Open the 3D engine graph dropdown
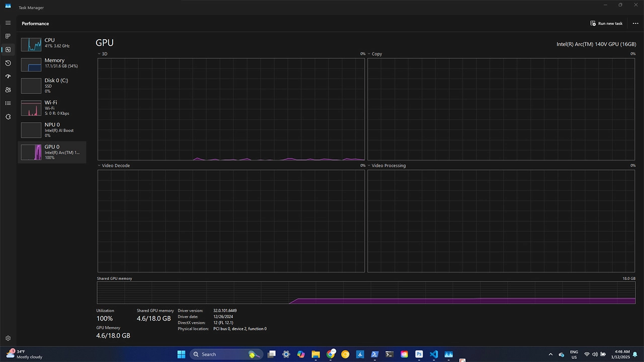Image resolution: width=644 pixels, height=362 pixels. [x=99, y=54]
